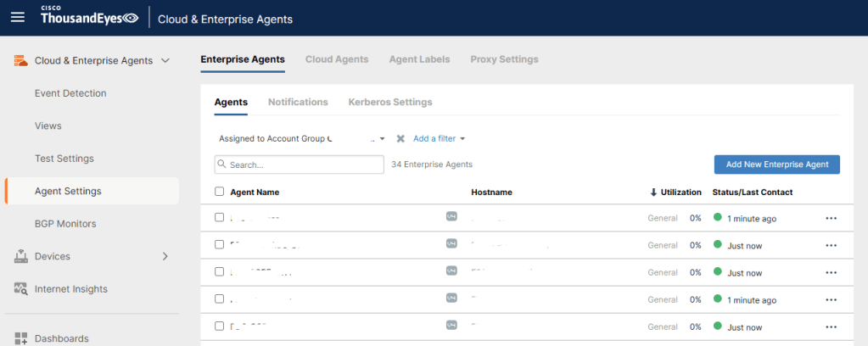The image size is (868, 346).
Task: Open the hamburger navigation menu
Action: pos(17,18)
